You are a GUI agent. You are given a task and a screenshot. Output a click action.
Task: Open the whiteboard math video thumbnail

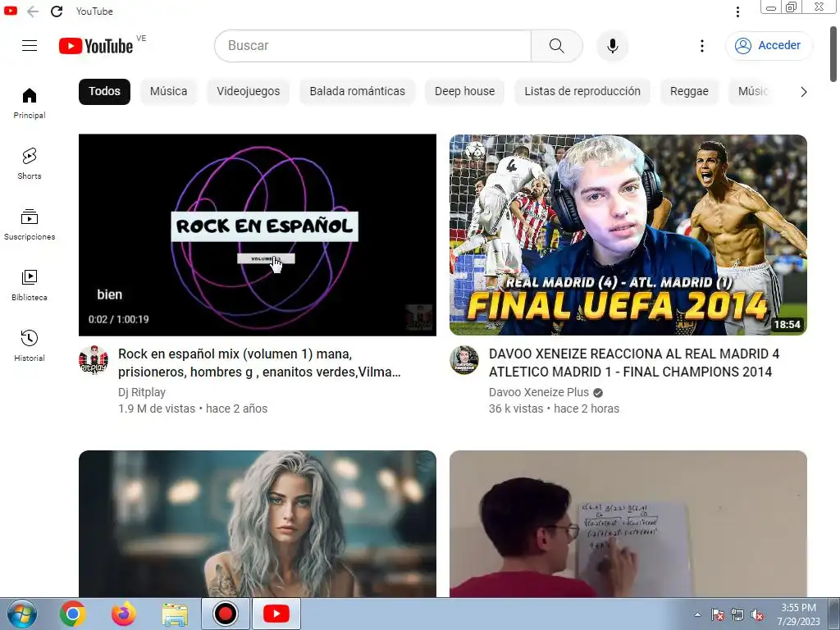pyautogui.click(x=628, y=524)
